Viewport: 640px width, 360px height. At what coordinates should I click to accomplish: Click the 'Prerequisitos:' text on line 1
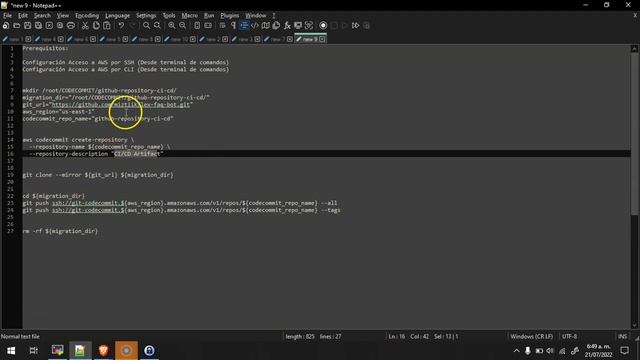pos(45,48)
